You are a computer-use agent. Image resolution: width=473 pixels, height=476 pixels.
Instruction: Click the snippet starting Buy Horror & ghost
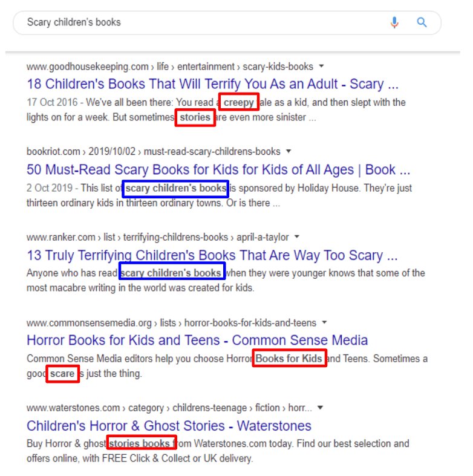[218, 451]
